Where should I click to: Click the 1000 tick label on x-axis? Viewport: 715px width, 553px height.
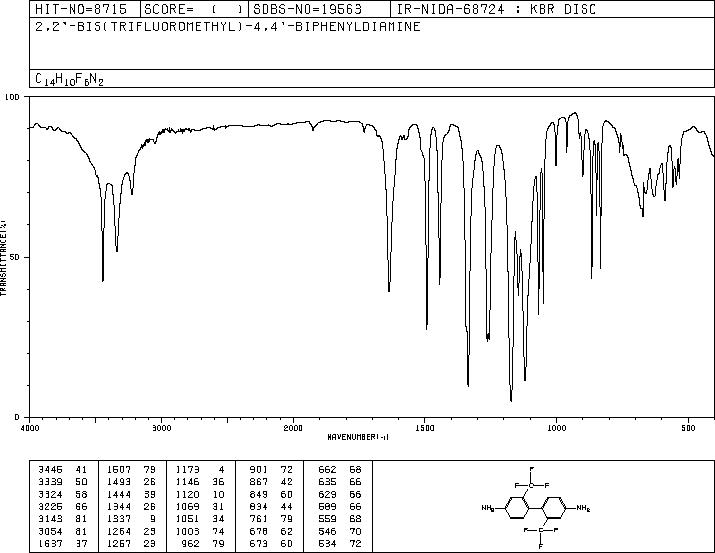[556, 428]
